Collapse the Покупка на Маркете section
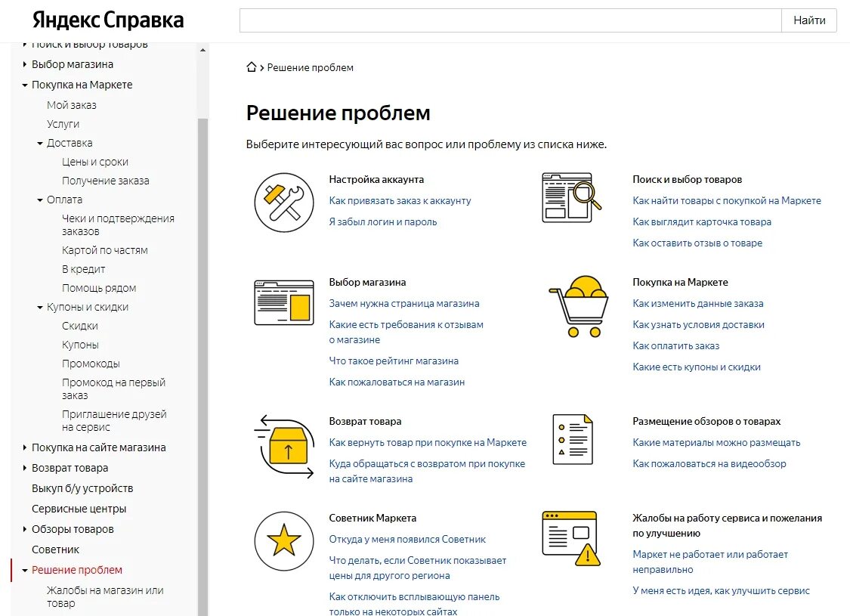This screenshot has height=616, width=850. click(24, 85)
